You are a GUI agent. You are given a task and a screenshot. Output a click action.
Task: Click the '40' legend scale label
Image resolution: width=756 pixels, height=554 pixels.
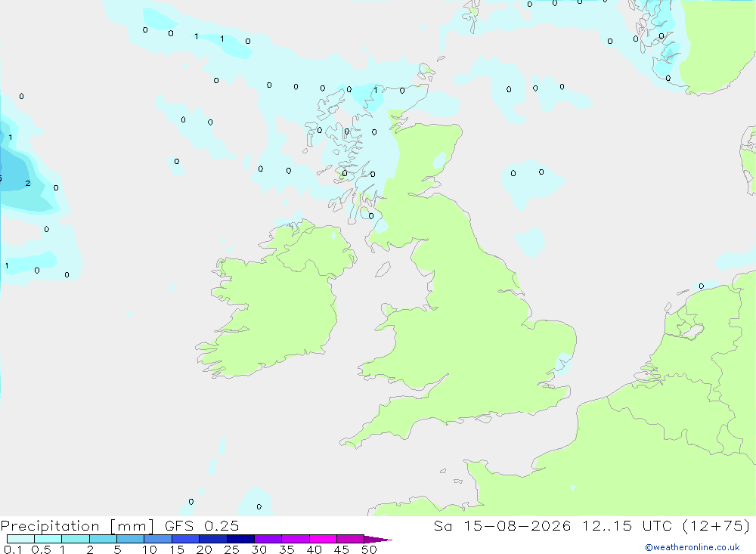314,549
